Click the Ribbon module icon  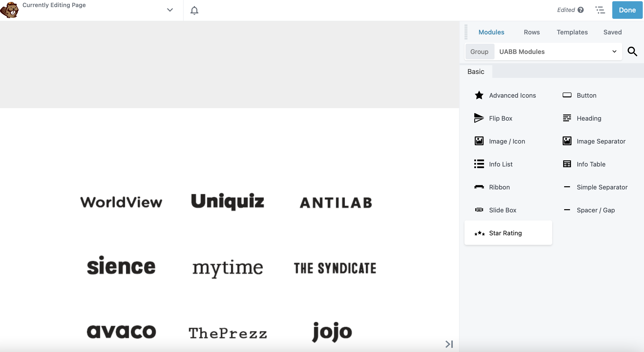point(479,187)
